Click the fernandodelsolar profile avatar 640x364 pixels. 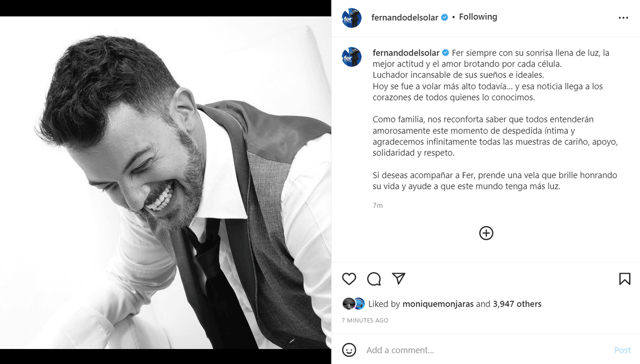[x=351, y=16]
